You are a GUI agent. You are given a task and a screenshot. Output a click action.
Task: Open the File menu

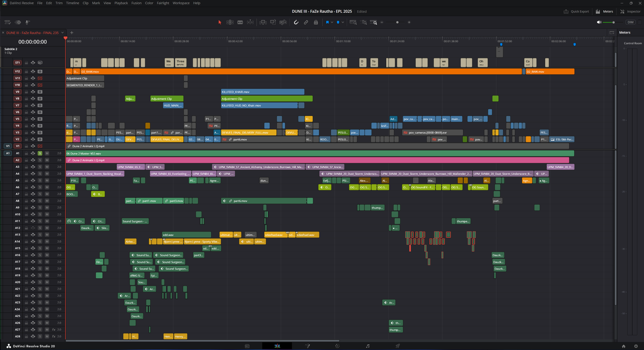point(40,3)
